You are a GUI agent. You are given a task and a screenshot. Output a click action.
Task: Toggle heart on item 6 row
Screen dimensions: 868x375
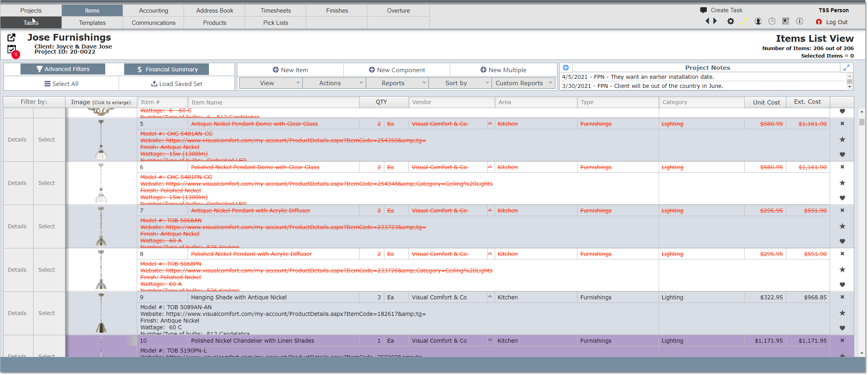(842, 198)
